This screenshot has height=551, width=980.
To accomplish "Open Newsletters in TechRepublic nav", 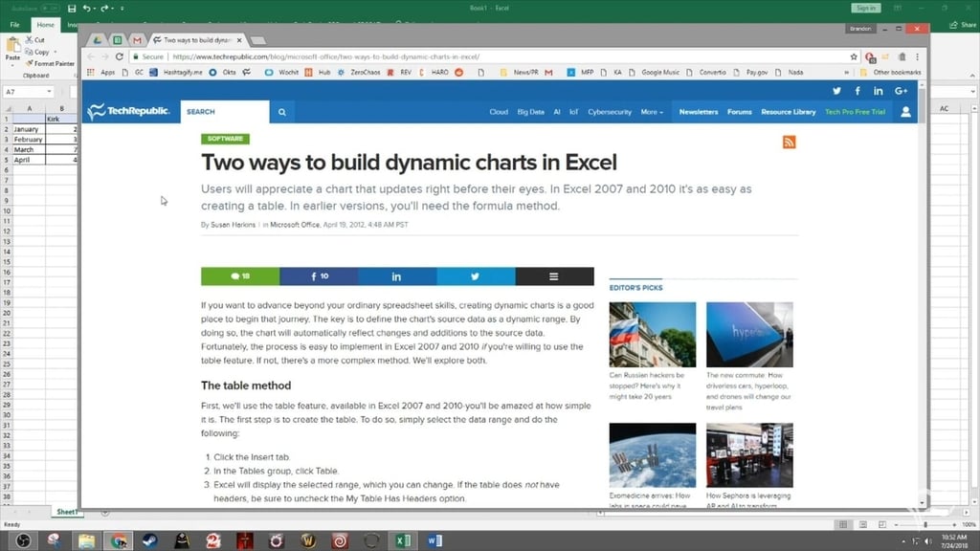I will tap(699, 112).
